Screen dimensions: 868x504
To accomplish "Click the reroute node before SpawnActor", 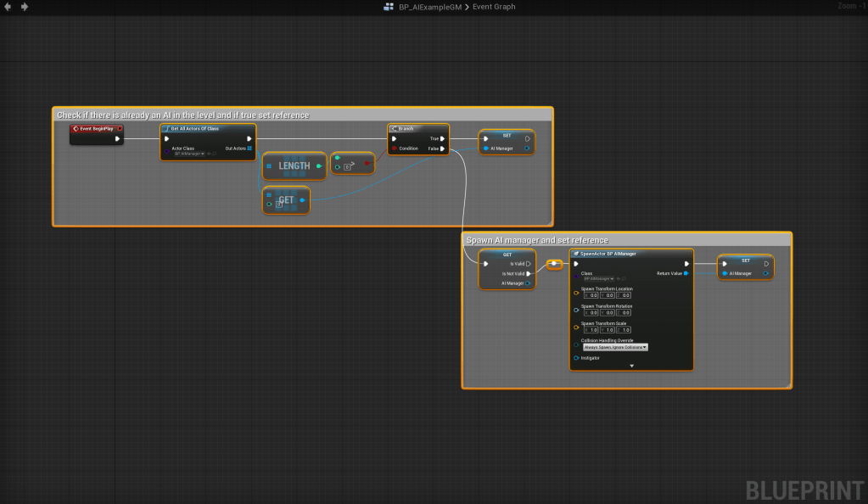I will click(554, 264).
